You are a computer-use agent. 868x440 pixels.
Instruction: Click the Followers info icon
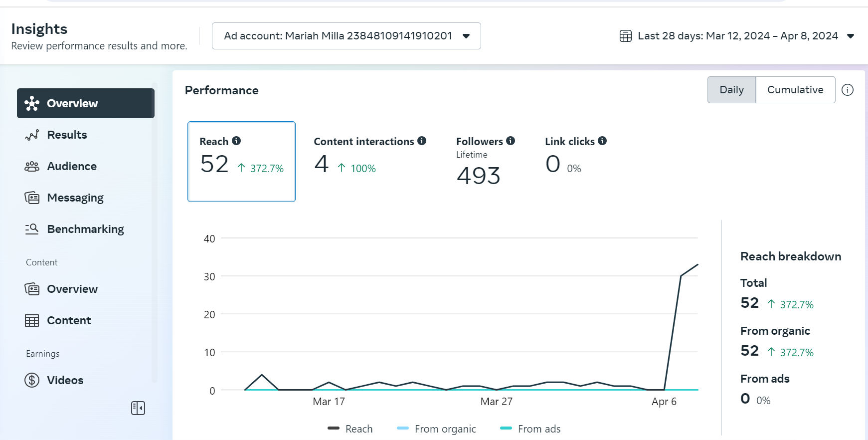pyautogui.click(x=511, y=141)
